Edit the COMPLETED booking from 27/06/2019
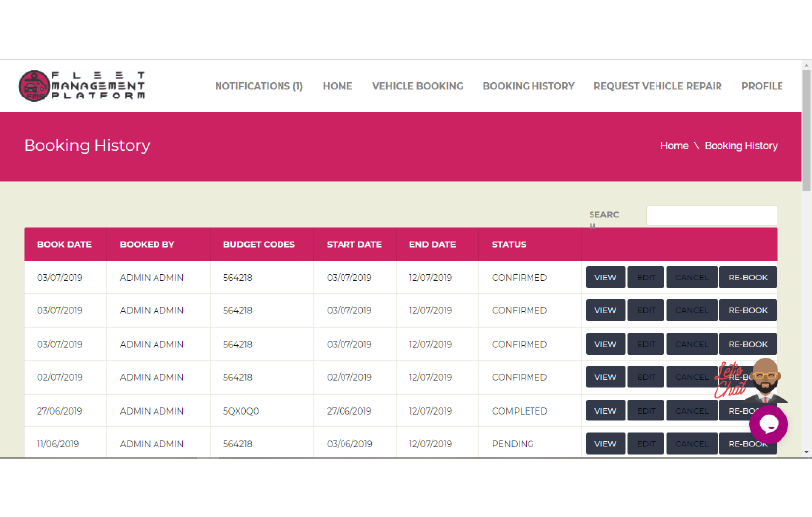The height and width of the screenshot is (517, 812). tap(646, 411)
